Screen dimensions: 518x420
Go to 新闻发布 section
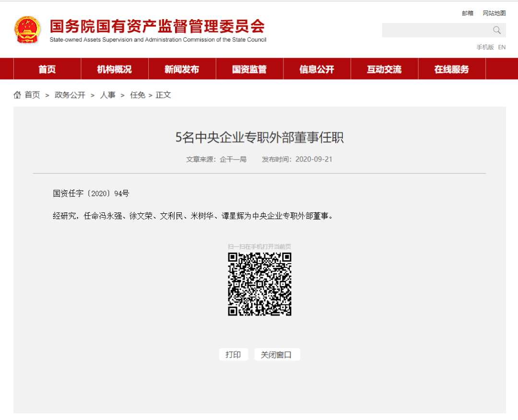coord(182,69)
